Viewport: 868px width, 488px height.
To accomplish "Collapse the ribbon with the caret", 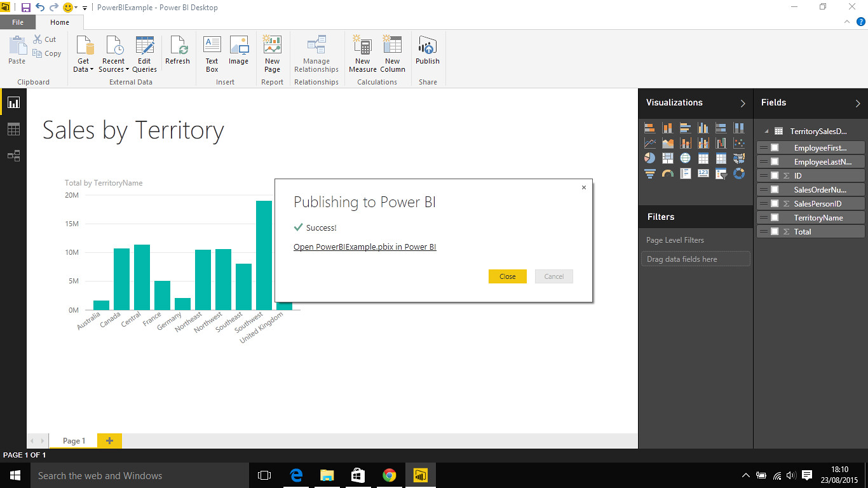I will 846,22.
